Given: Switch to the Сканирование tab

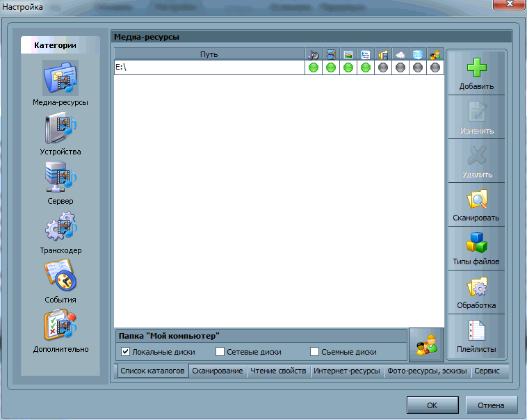Looking at the screenshot, I should pos(218,371).
